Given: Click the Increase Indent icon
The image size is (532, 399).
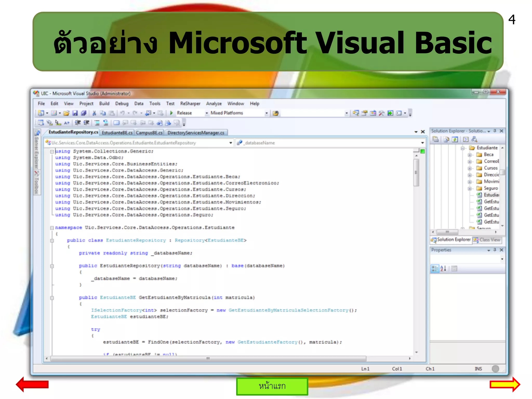Looking at the screenshot, I should [x=86, y=123].
